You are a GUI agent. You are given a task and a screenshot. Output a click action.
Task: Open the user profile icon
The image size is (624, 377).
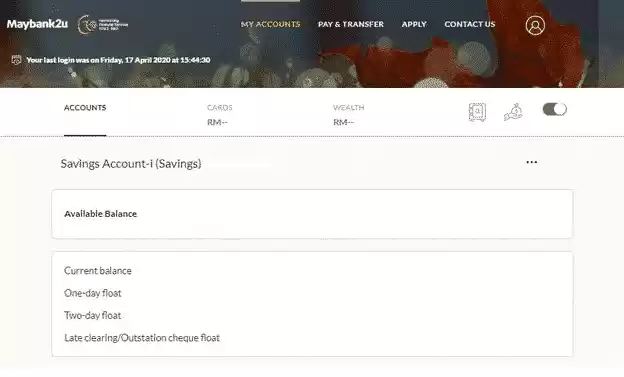535,25
